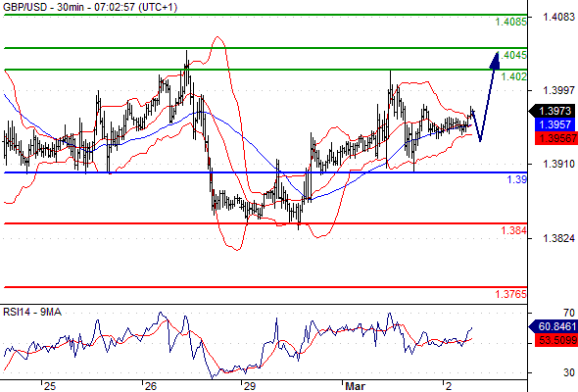Click the date marker 2
Screen dimensions: 578x392
(x=449, y=386)
